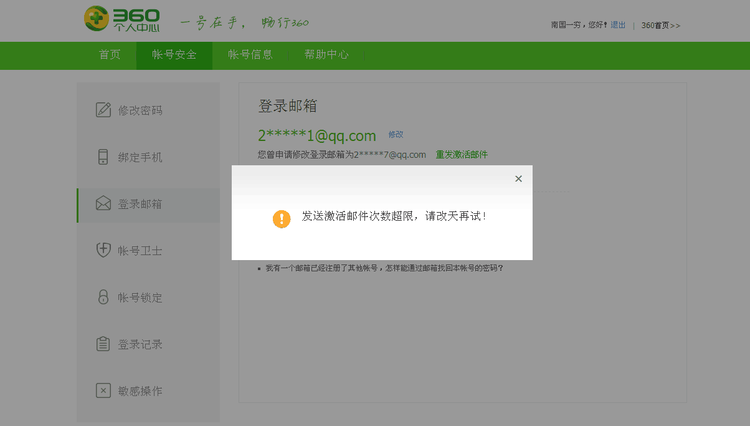The height and width of the screenshot is (426, 750).
Task: Click the 登录记录 clipboard icon
Action: coord(103,344)
